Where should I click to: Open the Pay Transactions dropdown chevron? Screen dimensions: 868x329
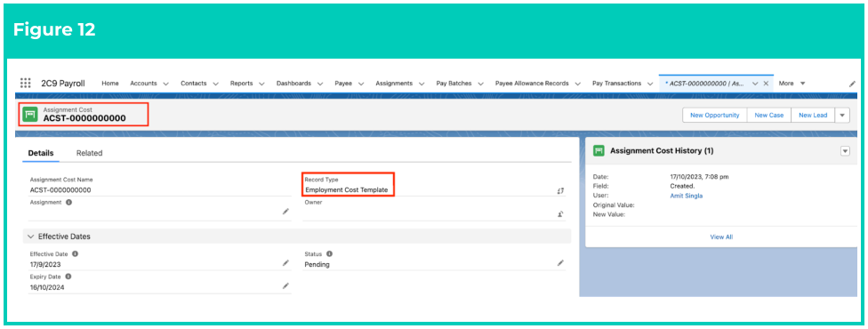650,84
